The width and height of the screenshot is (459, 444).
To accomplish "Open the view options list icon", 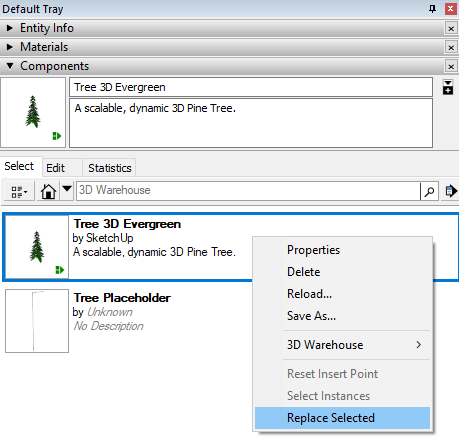I will (19, 191).
